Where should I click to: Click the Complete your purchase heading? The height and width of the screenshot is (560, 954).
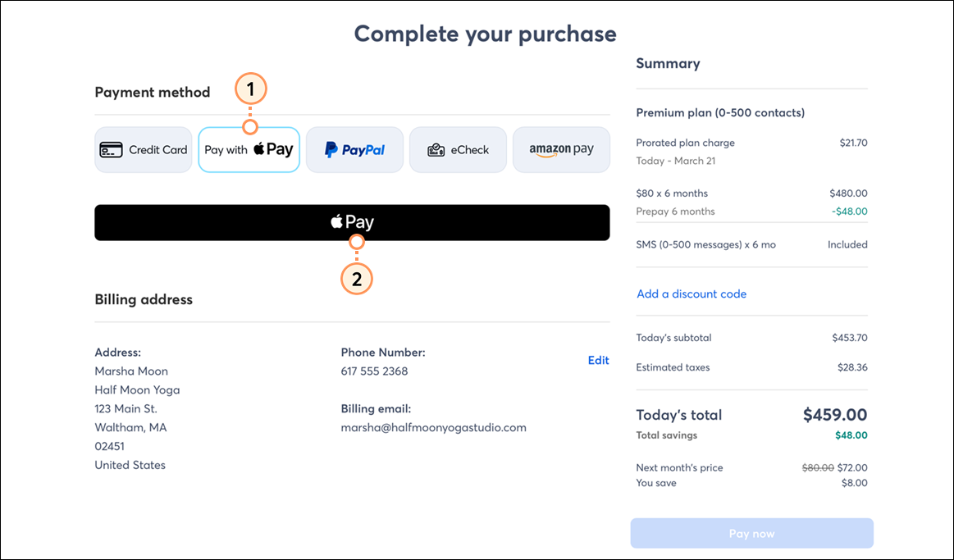(486, 34)
